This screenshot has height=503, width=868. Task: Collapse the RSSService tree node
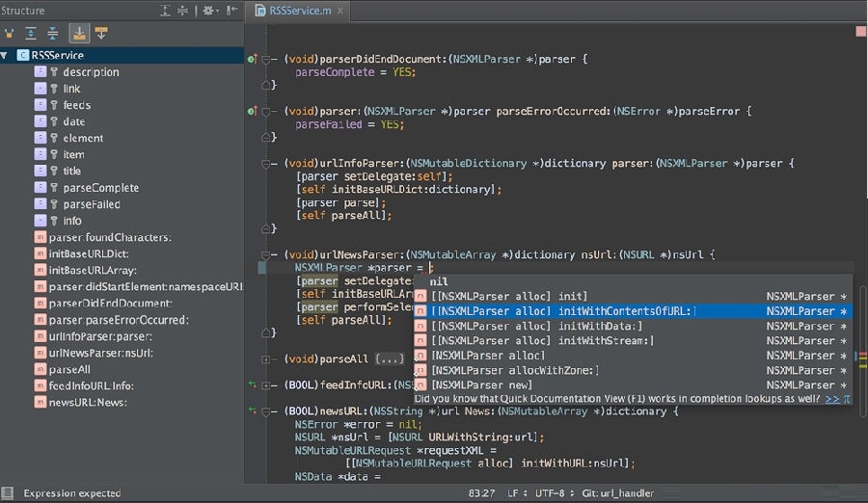[5, 55]
